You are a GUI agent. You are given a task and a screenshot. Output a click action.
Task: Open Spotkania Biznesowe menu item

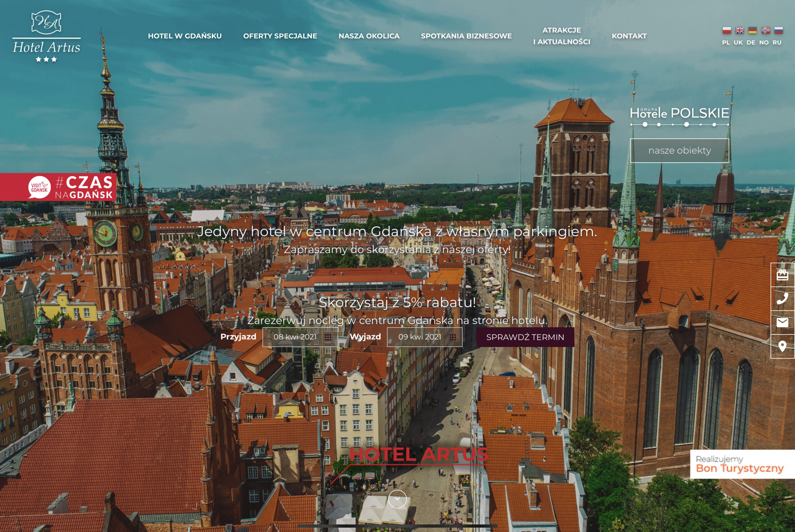(466, 36)
